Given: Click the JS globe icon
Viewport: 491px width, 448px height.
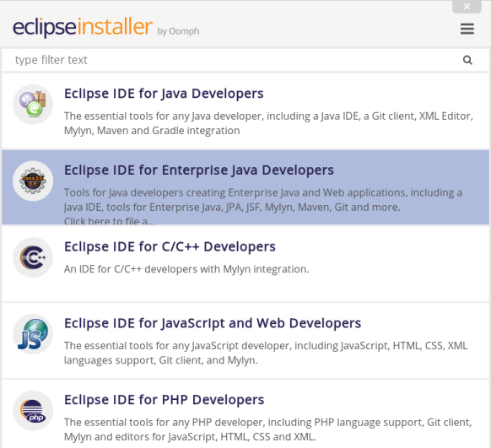Looking at the screenshot, I should click(33, 334).
